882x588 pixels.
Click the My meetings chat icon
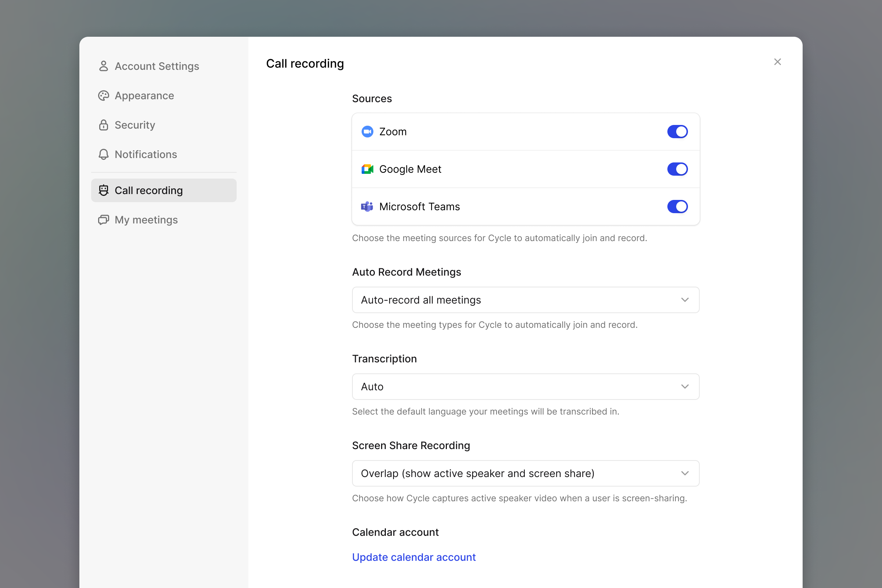click(x=104, y=220)
